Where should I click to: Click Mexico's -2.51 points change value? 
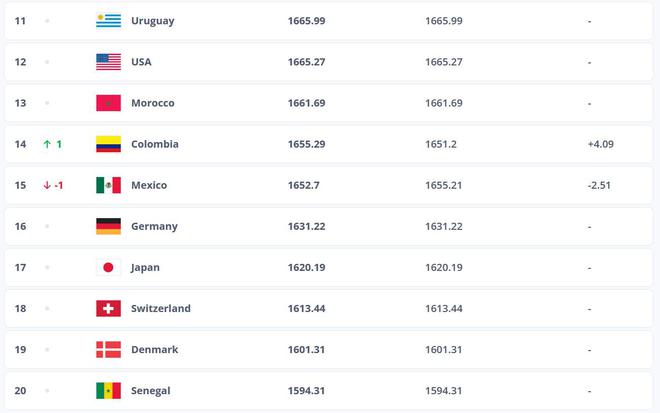pos(599,185)
